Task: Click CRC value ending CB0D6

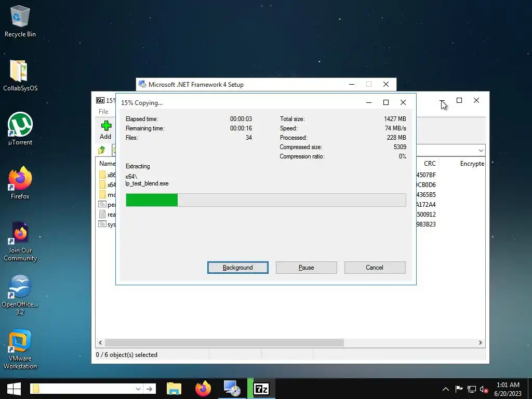Action: click(426, 185)
